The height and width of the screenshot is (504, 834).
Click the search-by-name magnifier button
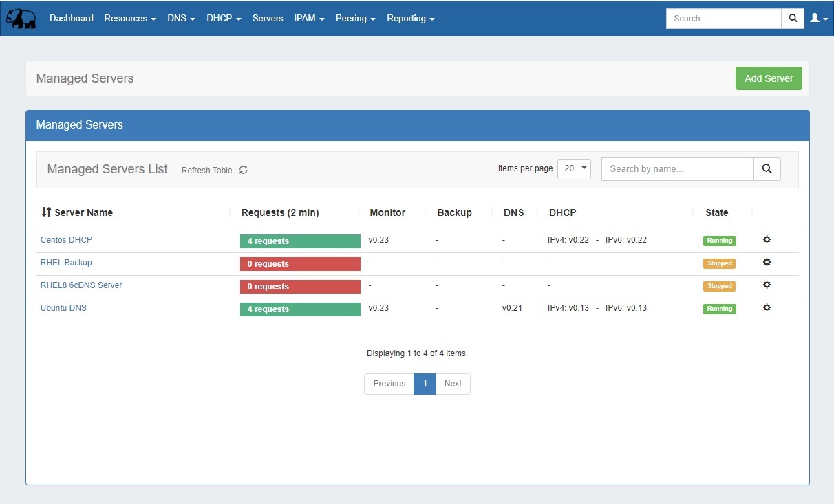[767, 169]
